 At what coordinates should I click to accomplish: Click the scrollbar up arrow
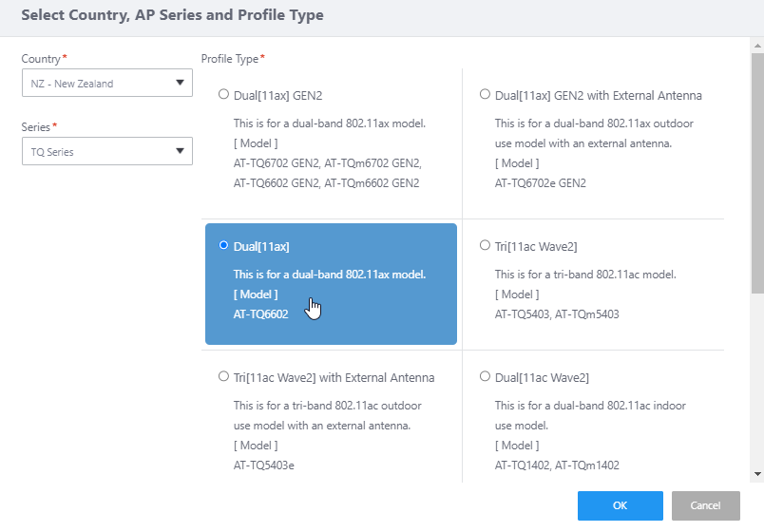(x=757, y=46)
